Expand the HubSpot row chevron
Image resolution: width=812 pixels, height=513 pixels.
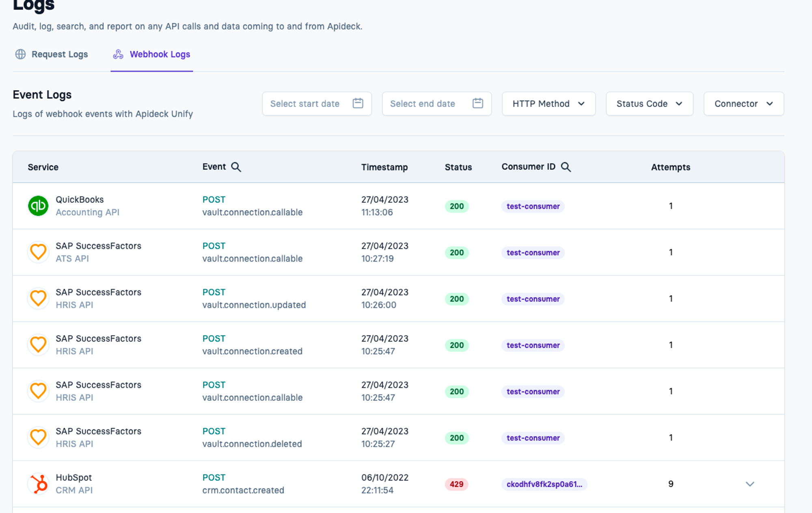click(x=750, y=484)
